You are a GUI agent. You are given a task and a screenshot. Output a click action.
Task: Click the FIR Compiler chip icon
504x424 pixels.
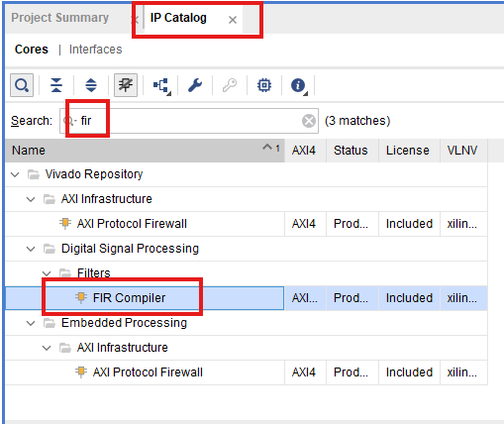point(81,297)
